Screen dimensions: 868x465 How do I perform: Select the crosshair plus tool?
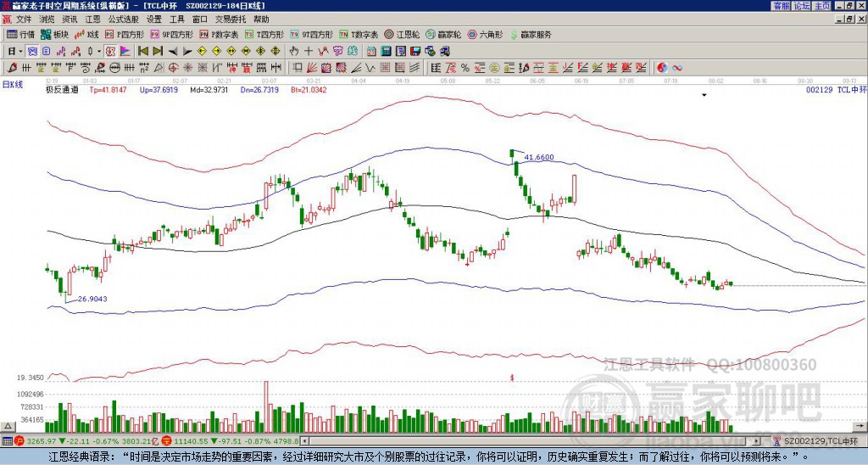tap(309, 51)
